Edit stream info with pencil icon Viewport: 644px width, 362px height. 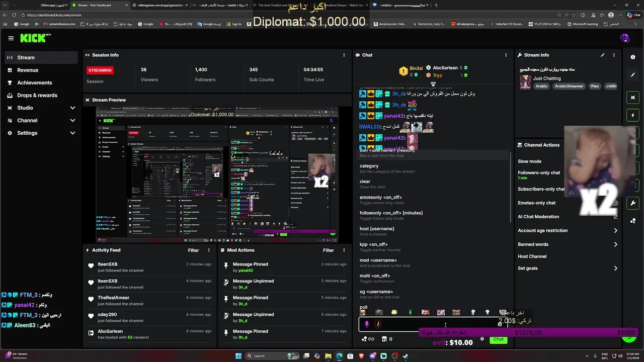(603, 55)
